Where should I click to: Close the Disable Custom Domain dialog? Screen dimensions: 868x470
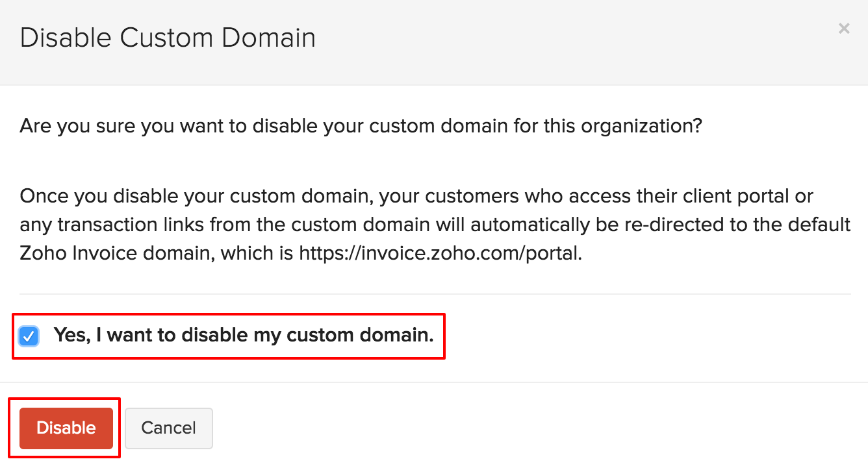[843, 29]
